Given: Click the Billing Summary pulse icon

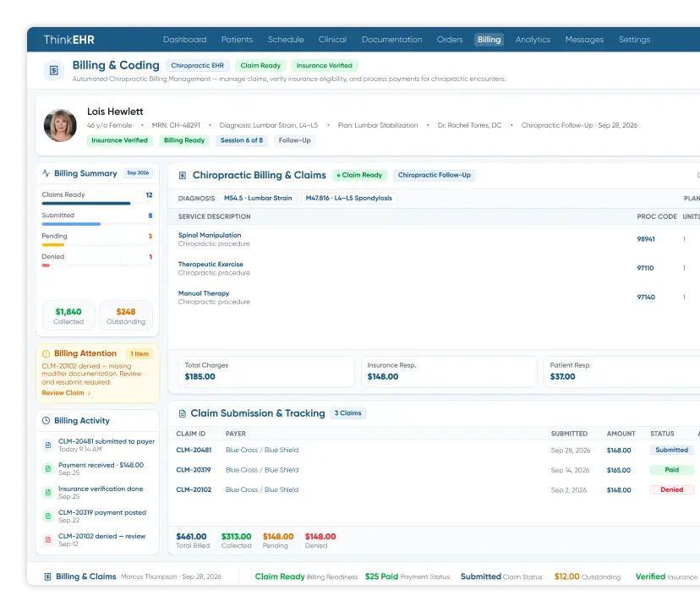Looking at the screenshot, I should (46, 173).
